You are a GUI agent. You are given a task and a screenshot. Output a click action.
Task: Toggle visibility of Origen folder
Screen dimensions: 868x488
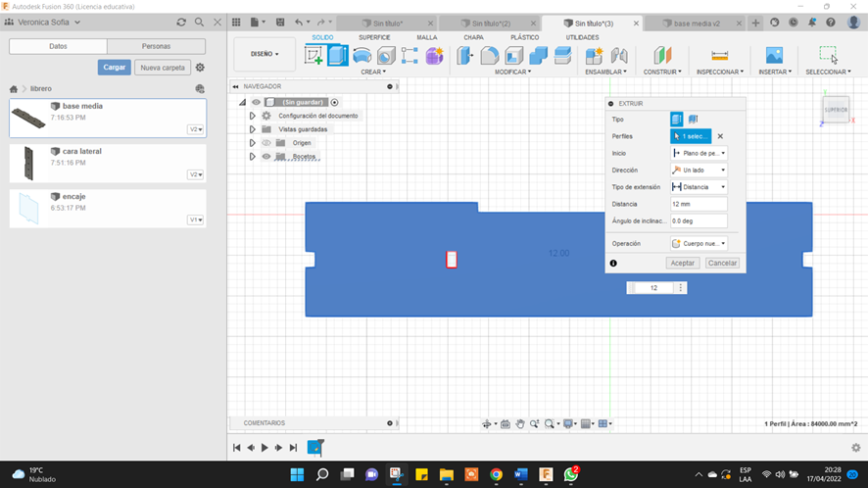(x=266, y=143)
